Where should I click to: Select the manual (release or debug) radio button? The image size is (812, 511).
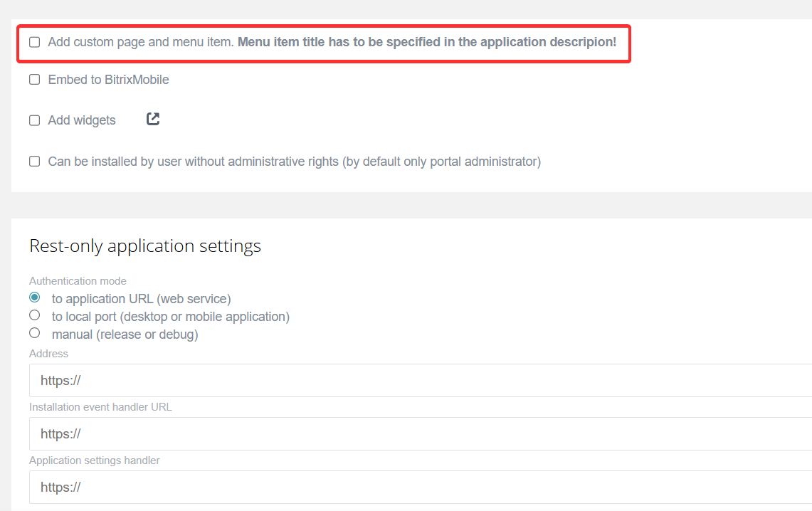point(35,332)
